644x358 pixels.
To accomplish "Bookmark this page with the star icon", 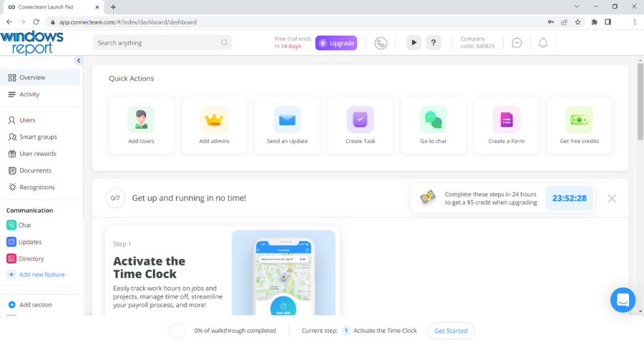I will [x=577, y=21].
